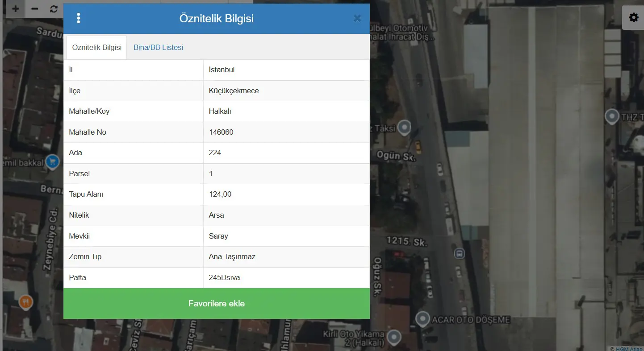Select the Ada value 224
The image size is (644, 351).
point(286,153)
